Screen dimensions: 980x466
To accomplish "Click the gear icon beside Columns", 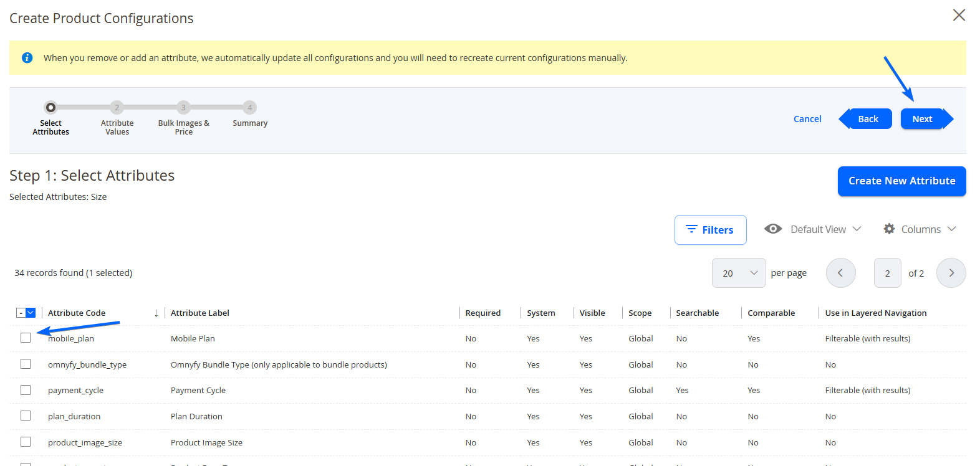I will click(x=889, y=229).
